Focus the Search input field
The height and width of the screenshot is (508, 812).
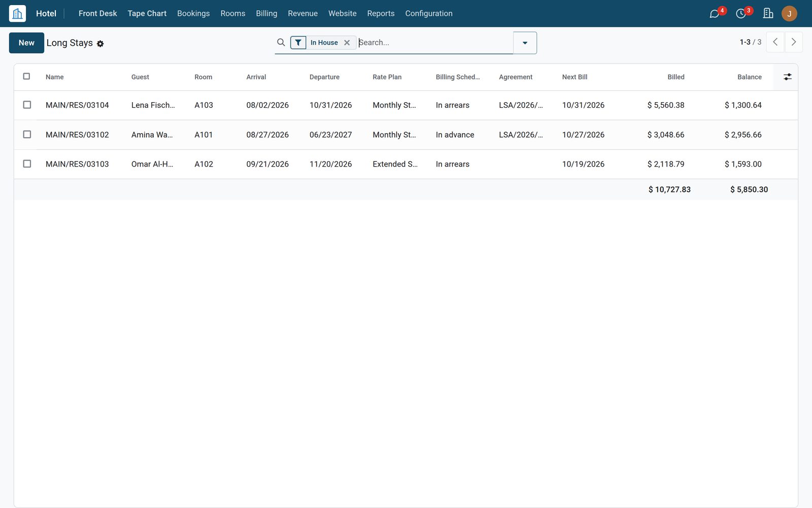435,43
